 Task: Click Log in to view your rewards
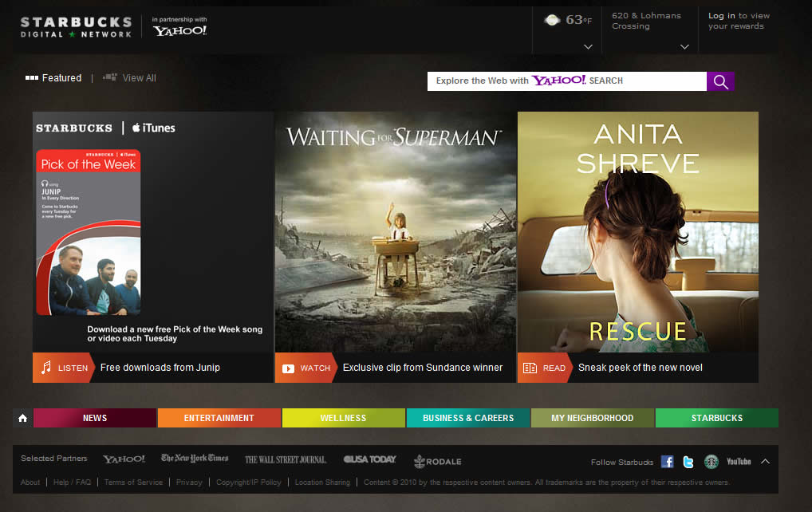(739, 21)
